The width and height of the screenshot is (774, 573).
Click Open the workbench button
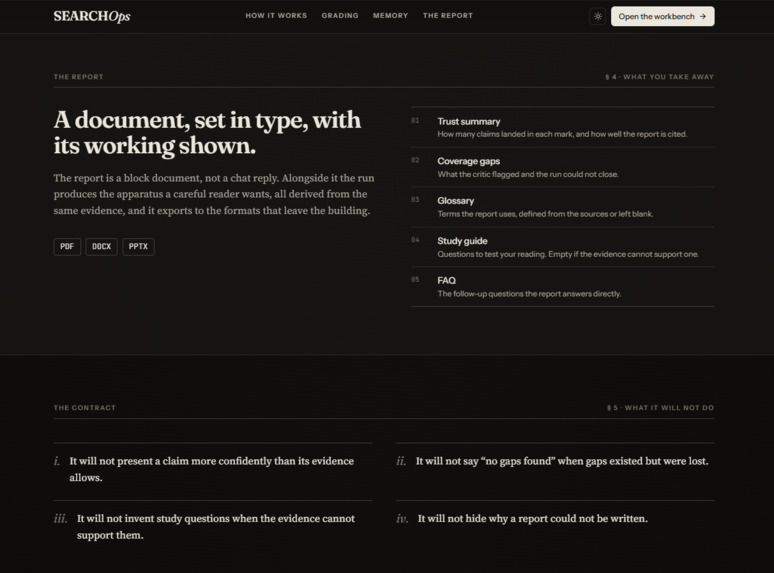(662, 16)
